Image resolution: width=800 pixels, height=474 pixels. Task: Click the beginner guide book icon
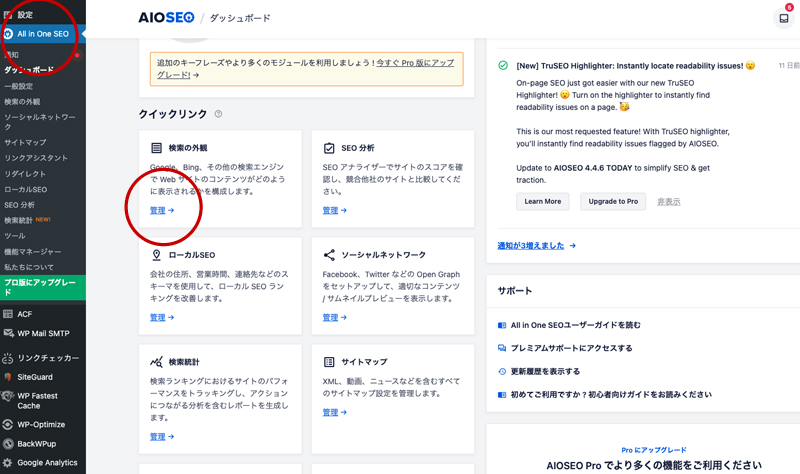[502, 394]
